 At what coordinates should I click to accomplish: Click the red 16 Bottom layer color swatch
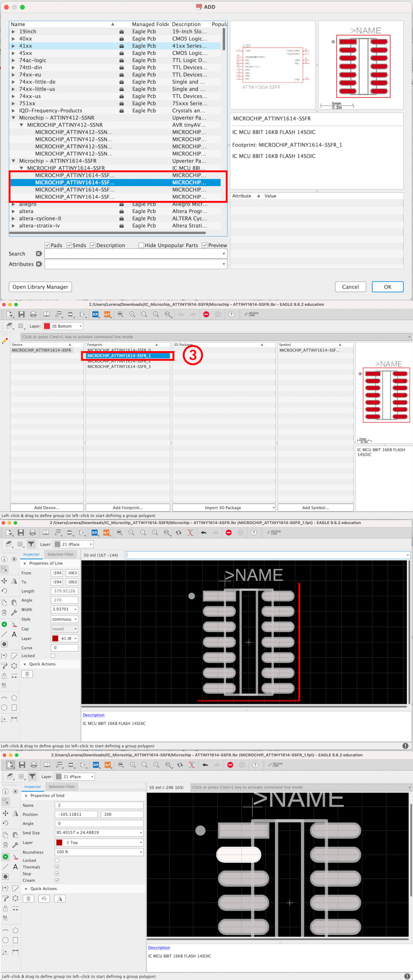click(x=47, y=326)
